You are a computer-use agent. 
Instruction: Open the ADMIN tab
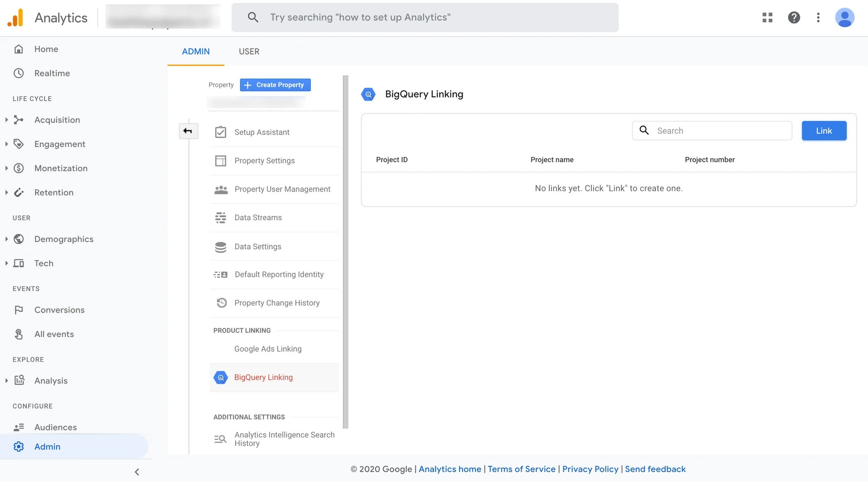click(x=196, y=51)
